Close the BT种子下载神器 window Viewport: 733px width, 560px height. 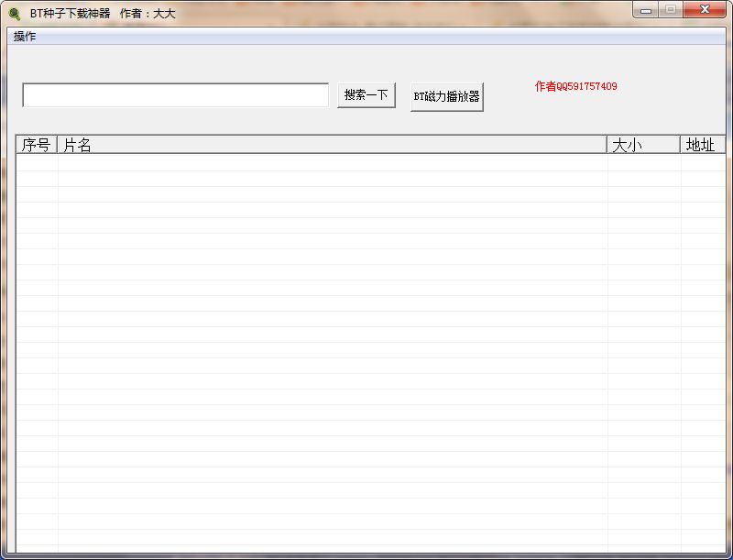[705, 9]
